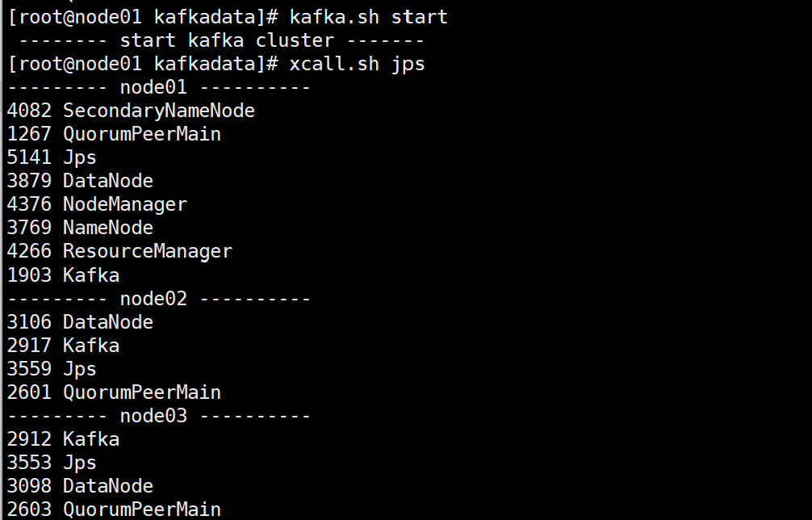
Task: Click the 4376 NodeManager process line
Action: pos(97,204)
